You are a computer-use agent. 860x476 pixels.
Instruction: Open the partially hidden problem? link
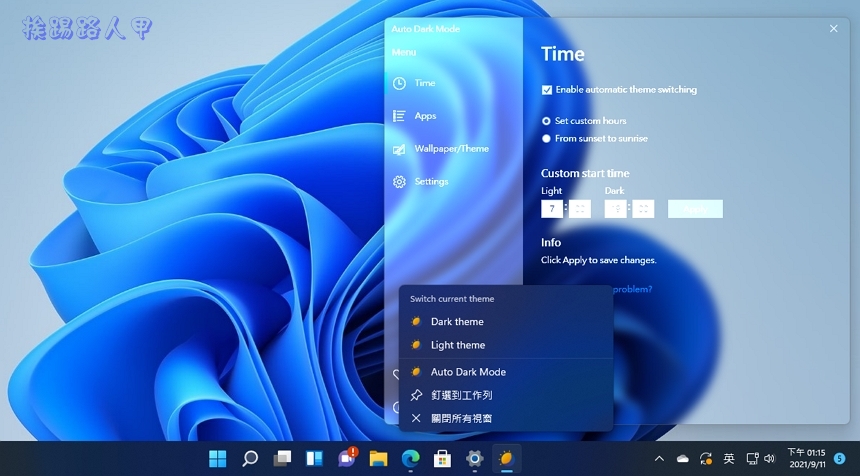point(632,289)
